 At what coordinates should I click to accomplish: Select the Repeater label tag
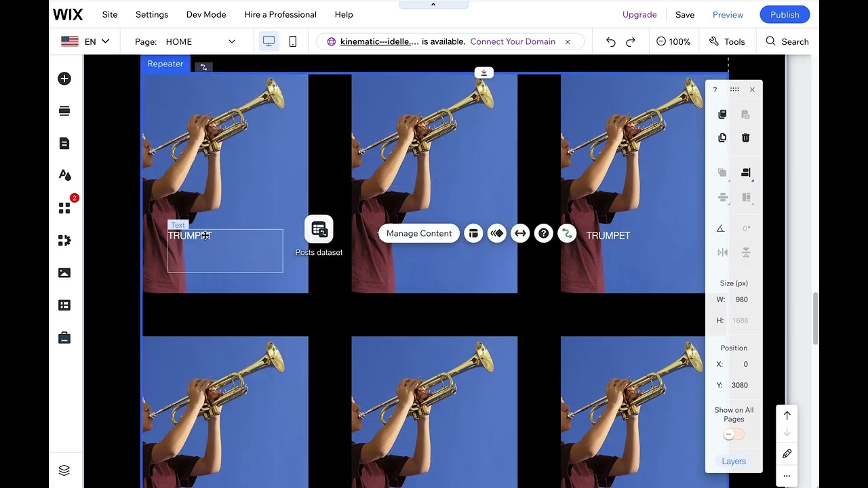coord(165,64)
